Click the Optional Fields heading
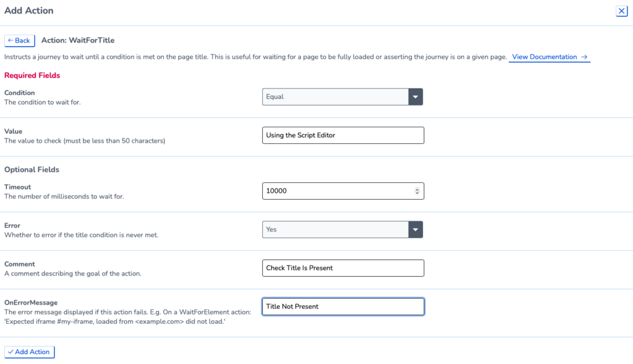633x364 pixels. click(x=32, y=169)
